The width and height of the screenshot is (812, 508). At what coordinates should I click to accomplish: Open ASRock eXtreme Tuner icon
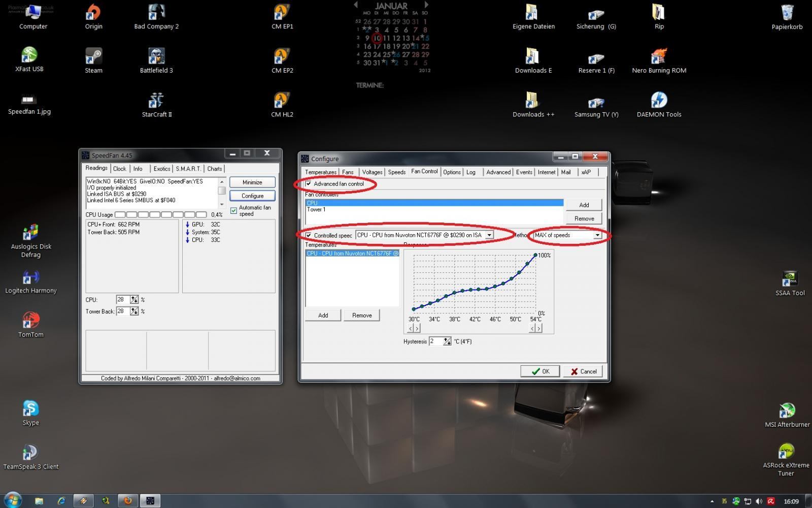786,460
